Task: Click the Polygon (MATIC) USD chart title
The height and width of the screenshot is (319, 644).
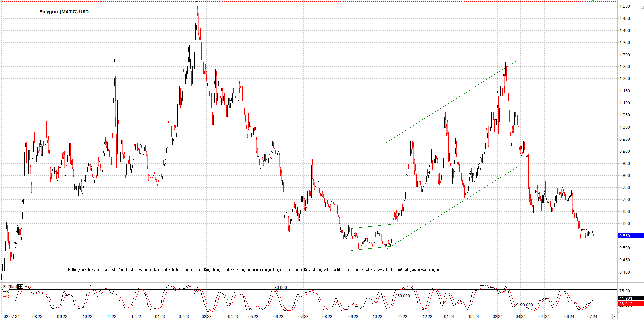Action: [64, 12]
